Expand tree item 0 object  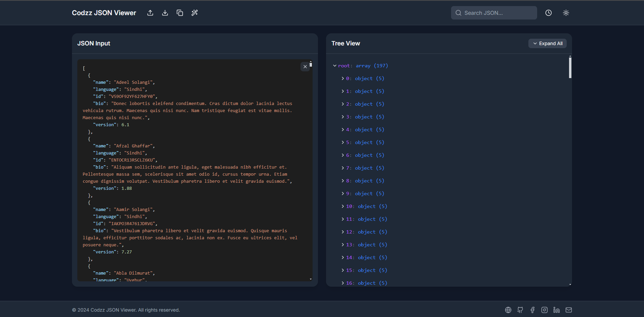[x=343, y=78]
